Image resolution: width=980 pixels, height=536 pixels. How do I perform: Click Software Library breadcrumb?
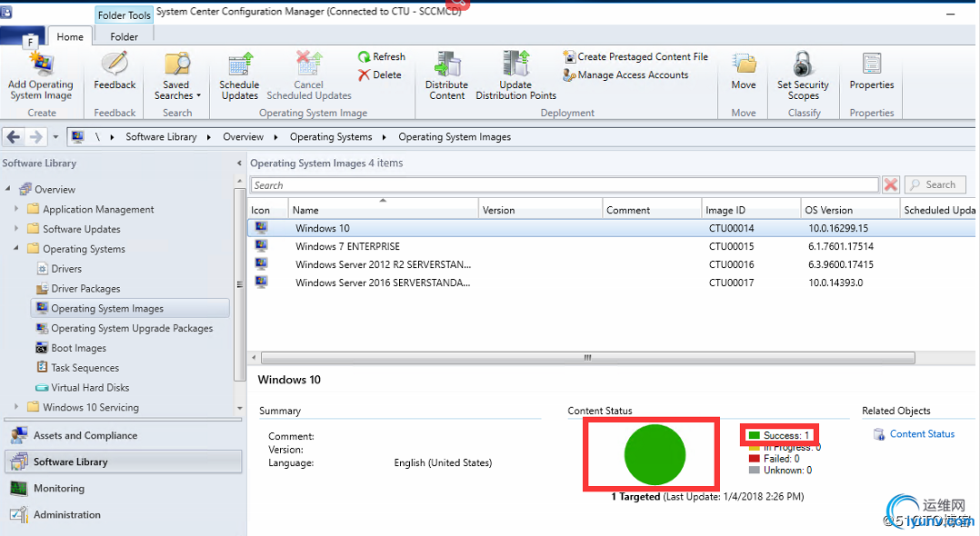pyautogui.click(x=161, y=137)
